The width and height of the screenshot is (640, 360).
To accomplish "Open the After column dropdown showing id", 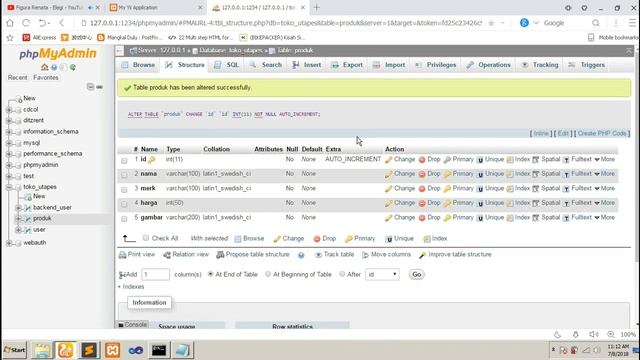I will point(382,274).
